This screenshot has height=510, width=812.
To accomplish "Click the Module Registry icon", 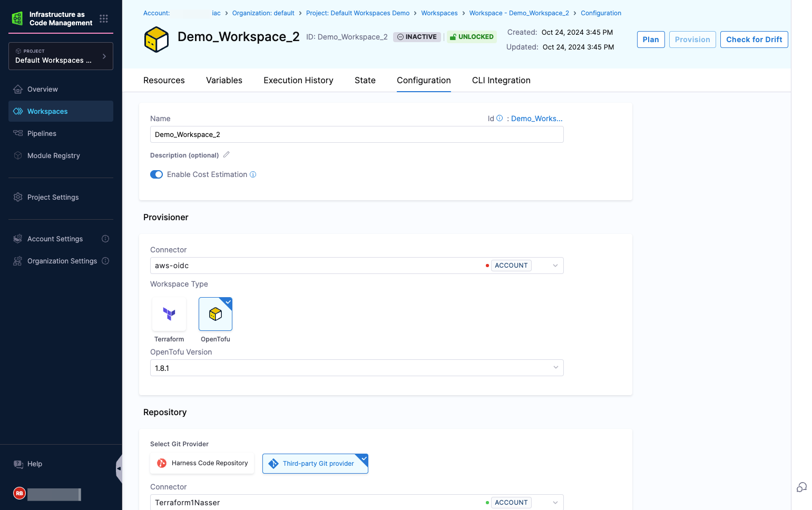I will [18, 155].
